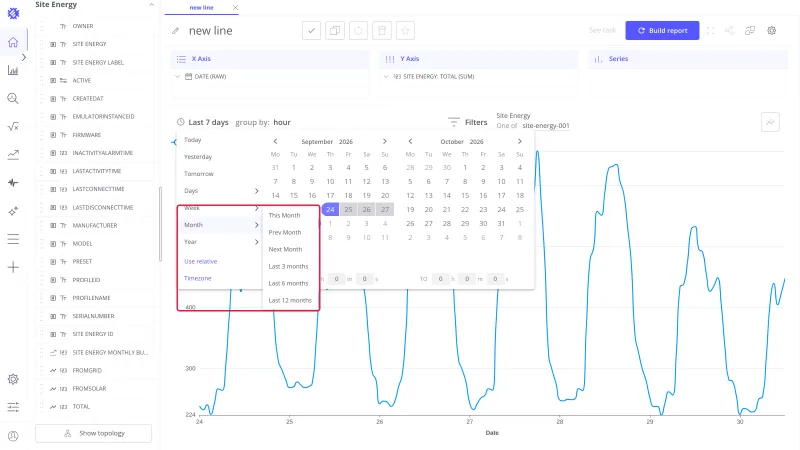Screen dimensions: 800x450
Task: Click the Timezone link
Action: (x=197, y=278)
